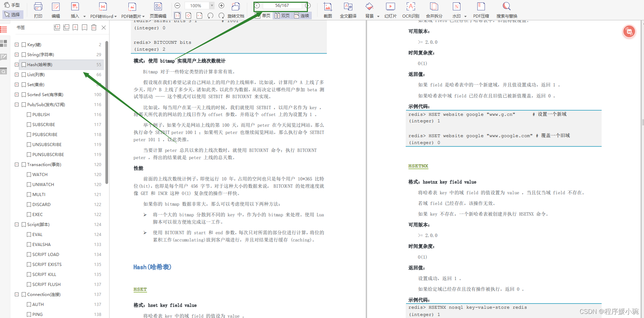644x318 pixels.
Task: Zoom out with the minus icon
Action: (x=177, y=6)
